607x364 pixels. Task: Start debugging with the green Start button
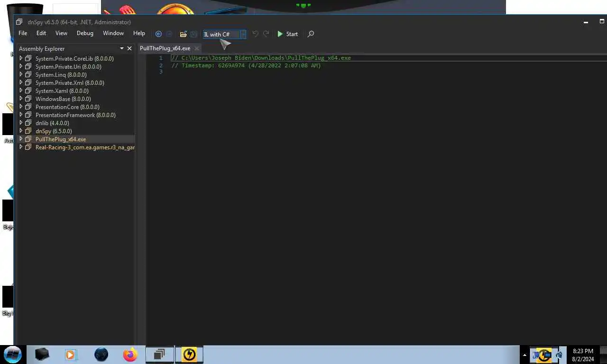coord(287,34)
